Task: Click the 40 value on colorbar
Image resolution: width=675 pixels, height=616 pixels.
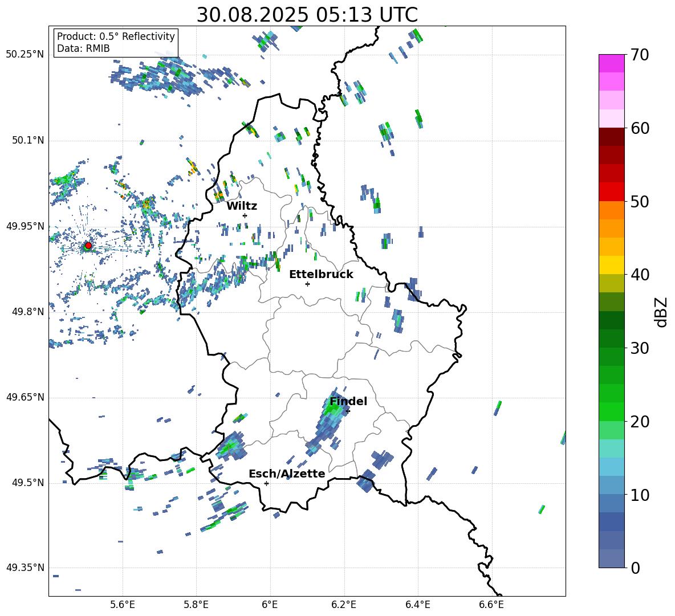Action: pyautogui.click(x=640, y=275)
